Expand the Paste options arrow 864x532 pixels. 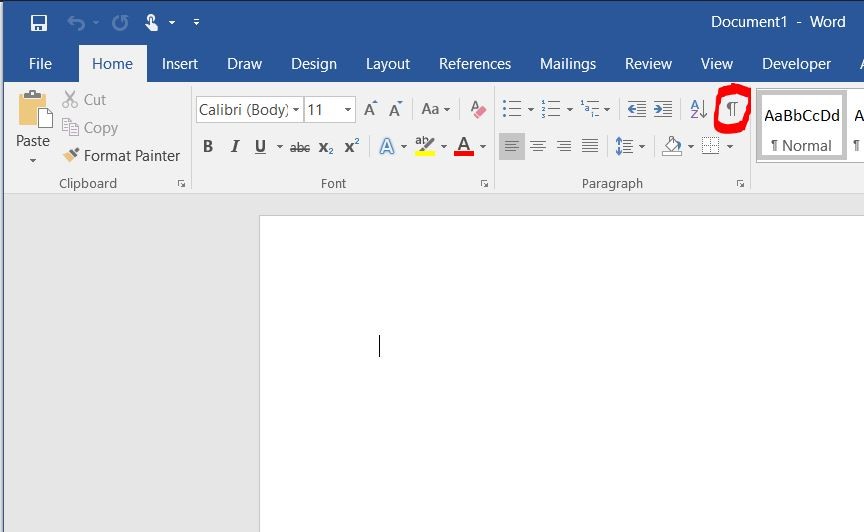point(33,161)
